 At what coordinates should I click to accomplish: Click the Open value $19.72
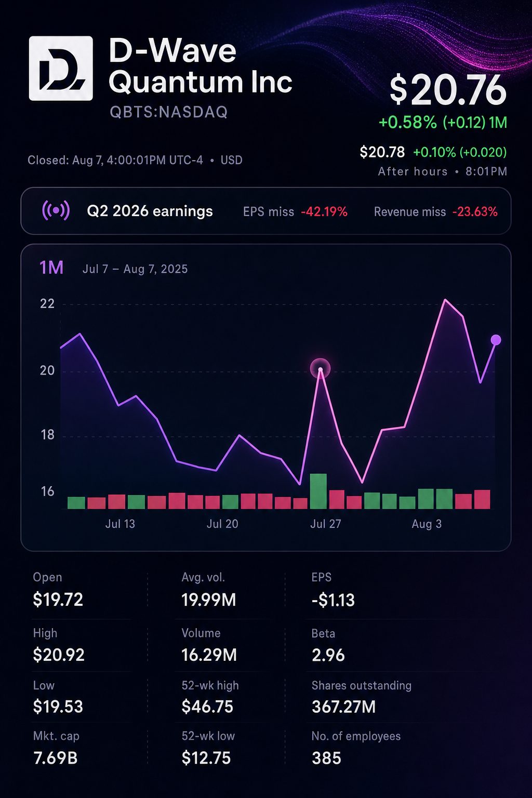pyautogui.click(x=58, y=600)
